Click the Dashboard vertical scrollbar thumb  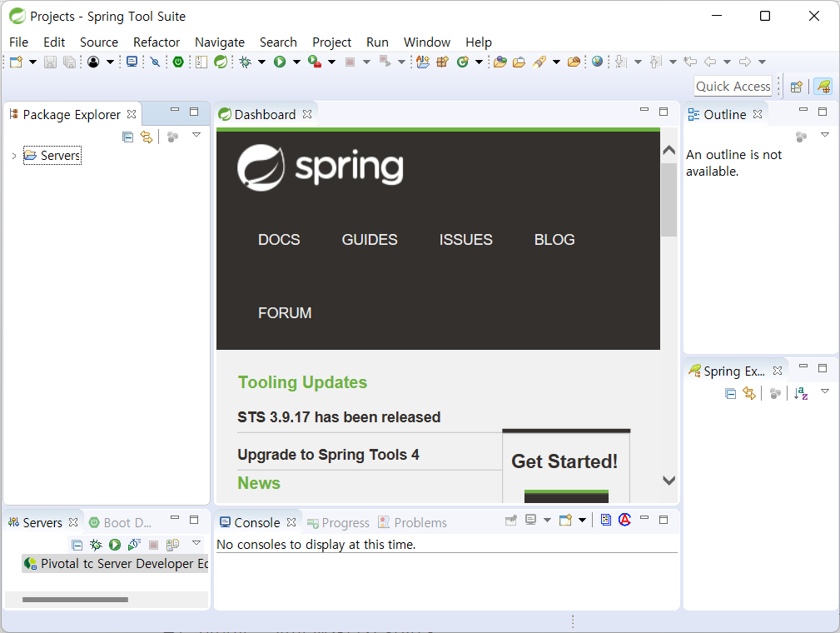pos(669,199)
